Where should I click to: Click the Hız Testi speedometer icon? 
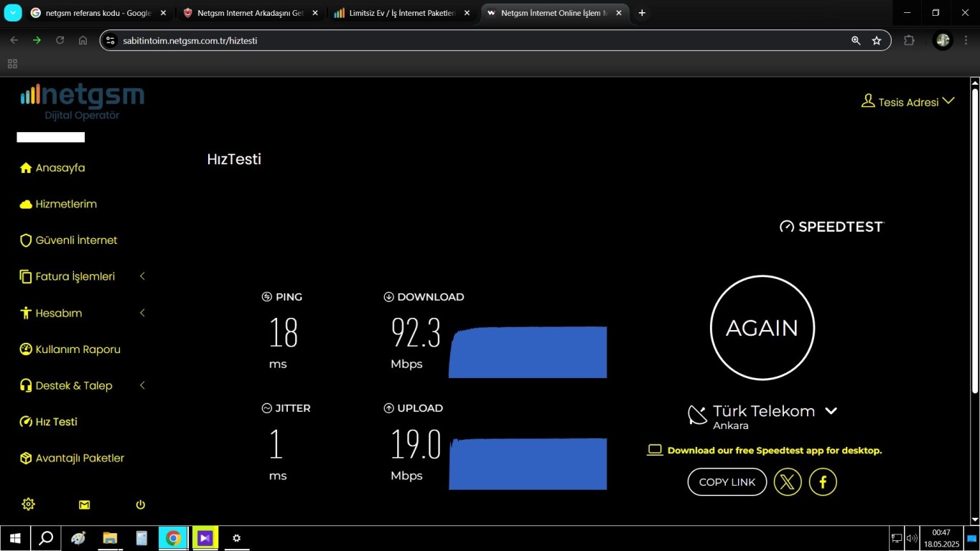pos(26,422)
